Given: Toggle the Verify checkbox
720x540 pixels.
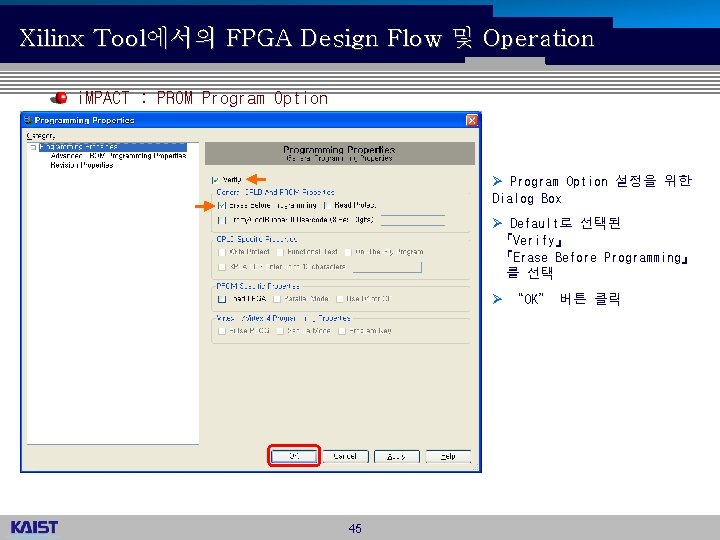Looking at the screenshot, I should (215, 180).
